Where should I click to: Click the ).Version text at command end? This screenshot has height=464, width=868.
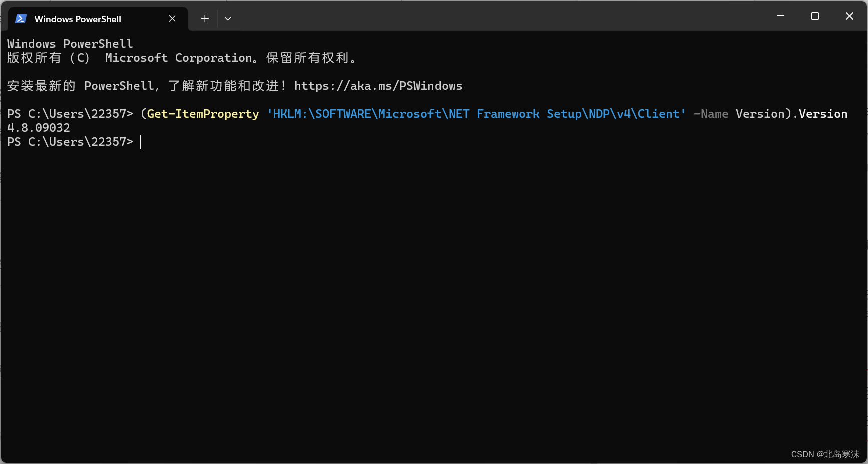point(816,114)
